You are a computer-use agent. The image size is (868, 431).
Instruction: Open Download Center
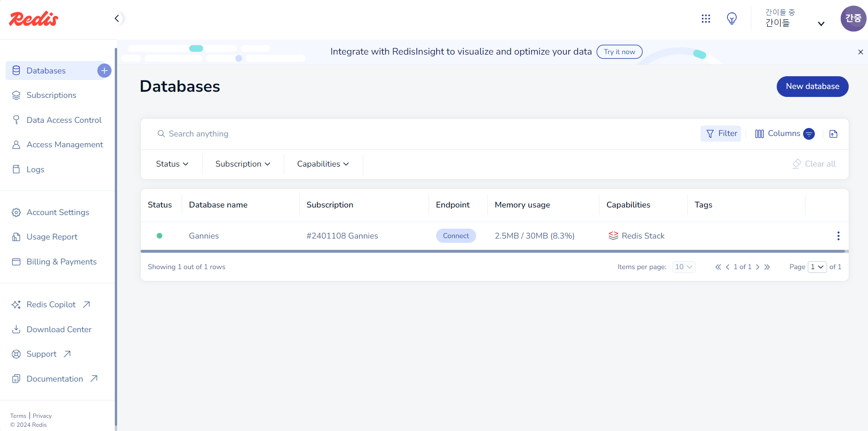59,329
